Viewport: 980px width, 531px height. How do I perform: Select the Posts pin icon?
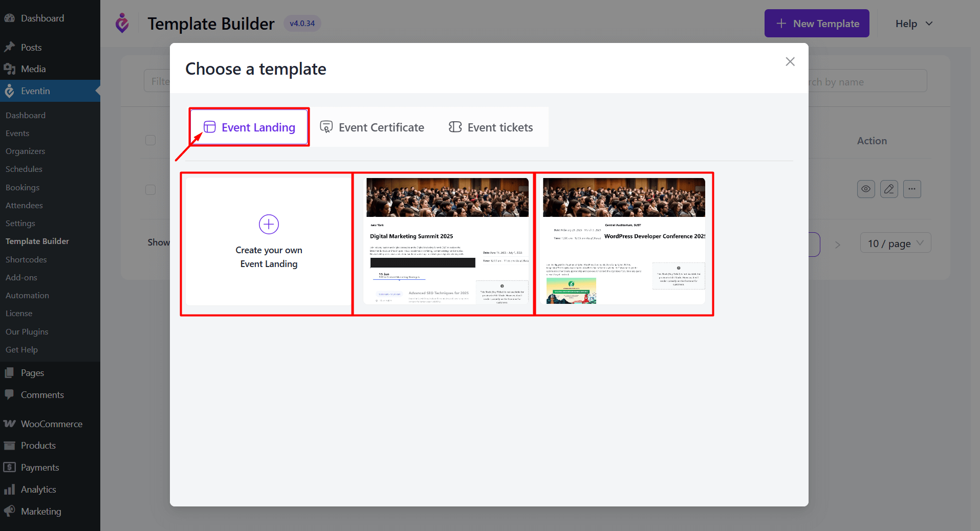tap(10, 47)
